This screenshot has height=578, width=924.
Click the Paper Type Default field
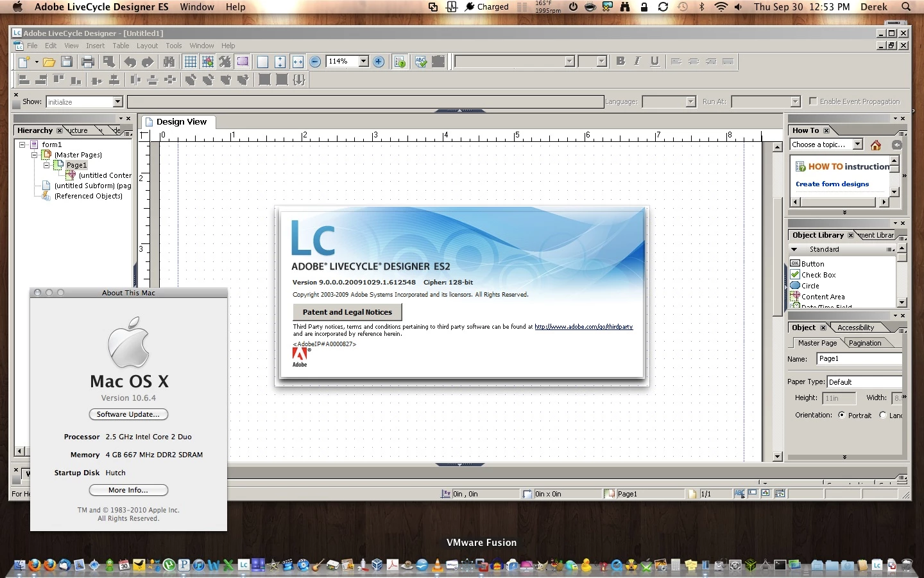pos(864,382)
